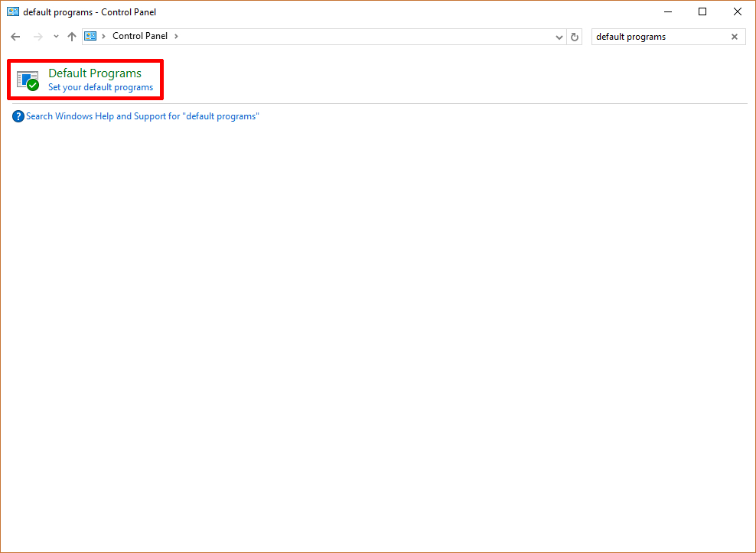
Task: Go up one level with Up arrow
Action: point(72,37)
